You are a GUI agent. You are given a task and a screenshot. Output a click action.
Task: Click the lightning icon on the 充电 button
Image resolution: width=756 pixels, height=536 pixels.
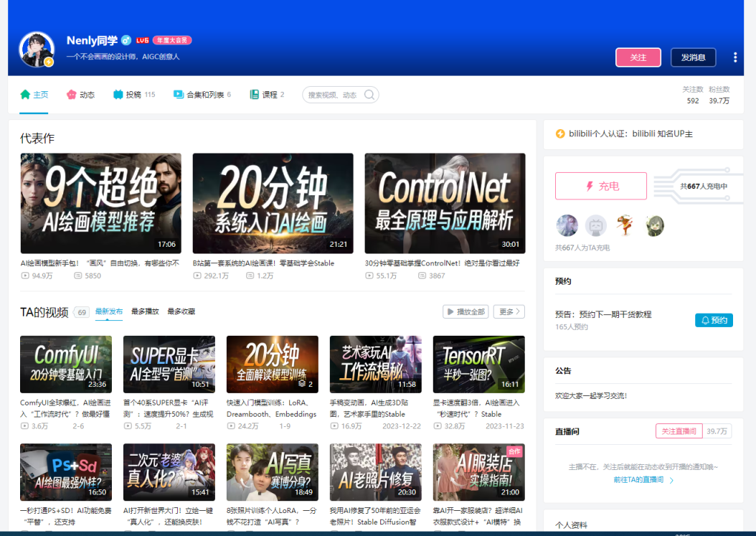coord(590,185)
